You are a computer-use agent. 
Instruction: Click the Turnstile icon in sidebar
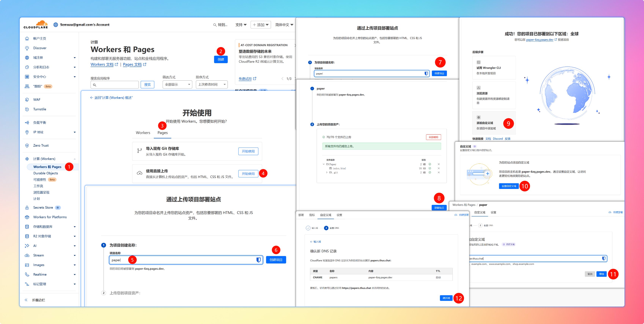click(x=27, y=109)
